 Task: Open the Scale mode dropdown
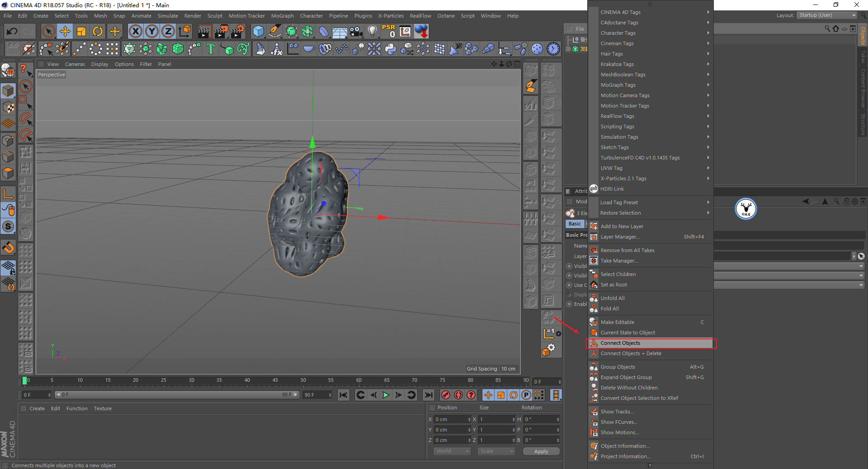pos(496,451)
